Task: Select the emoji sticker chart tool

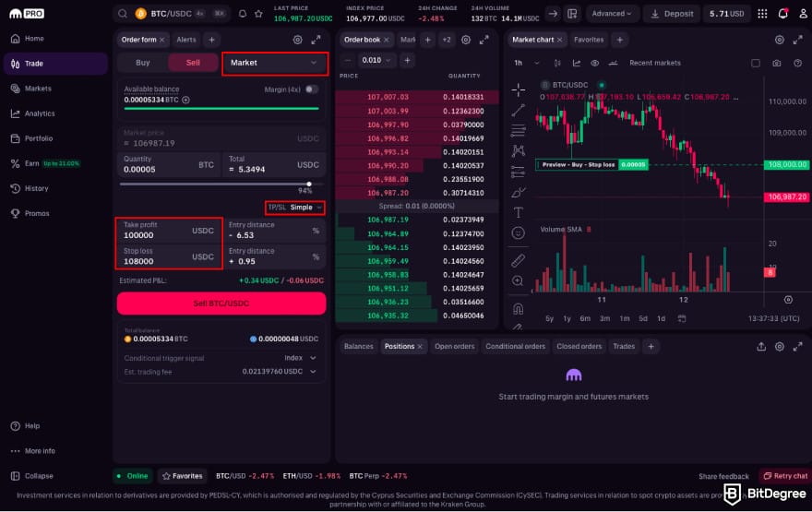Action: (518, 233)
